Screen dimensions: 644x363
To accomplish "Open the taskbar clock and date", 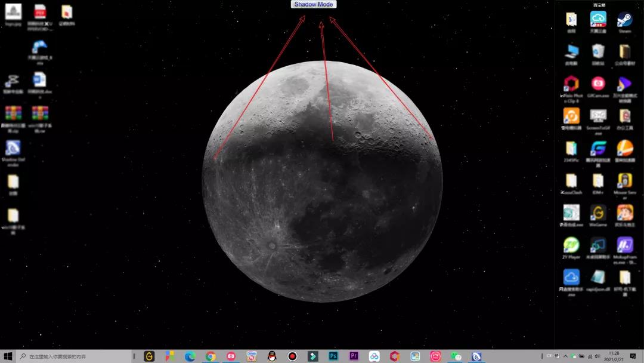I will click(x=614, y=356).
